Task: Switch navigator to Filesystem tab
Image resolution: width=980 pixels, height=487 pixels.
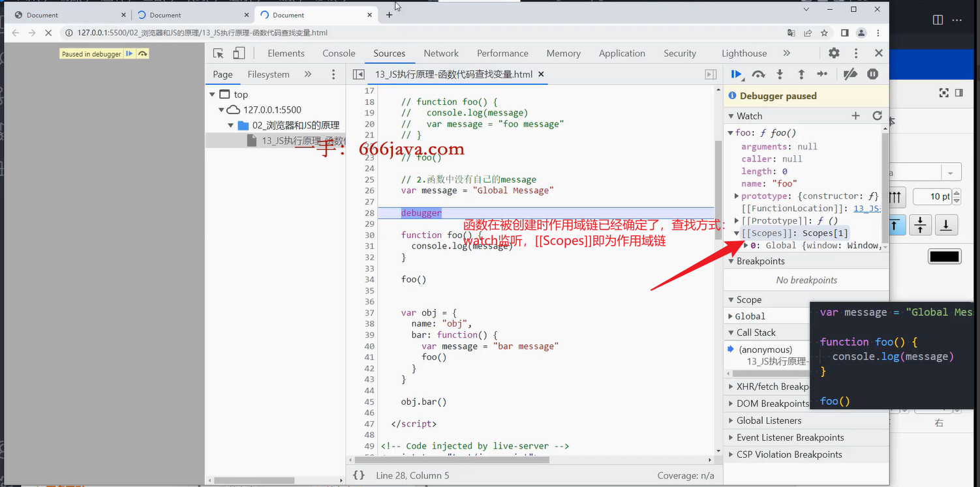Action: (x=268, y=74)
